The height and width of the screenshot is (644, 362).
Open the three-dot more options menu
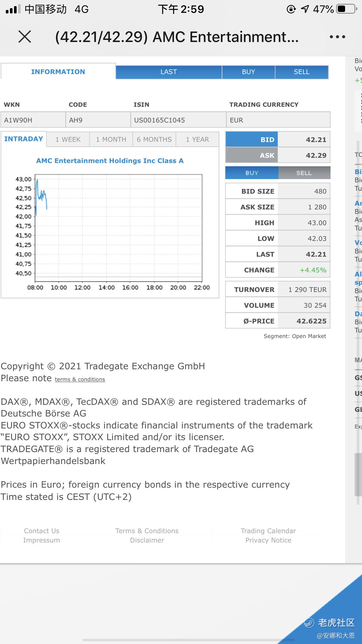337,37
